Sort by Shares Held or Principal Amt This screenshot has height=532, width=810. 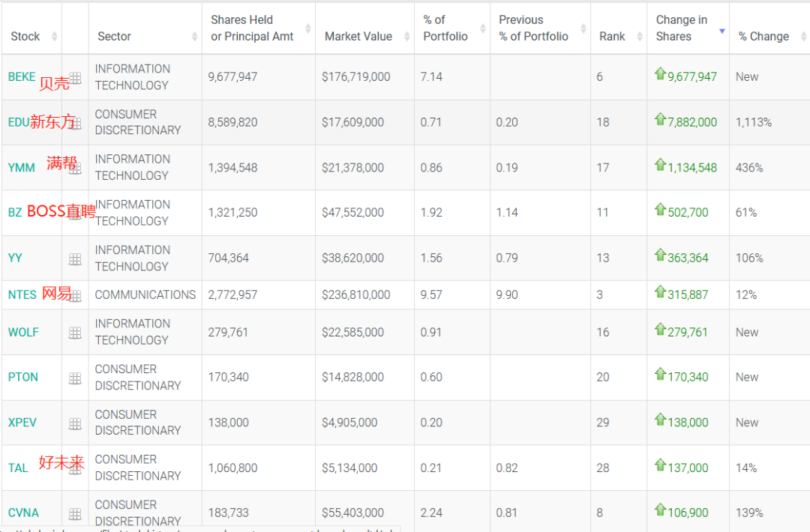(252, 28)
